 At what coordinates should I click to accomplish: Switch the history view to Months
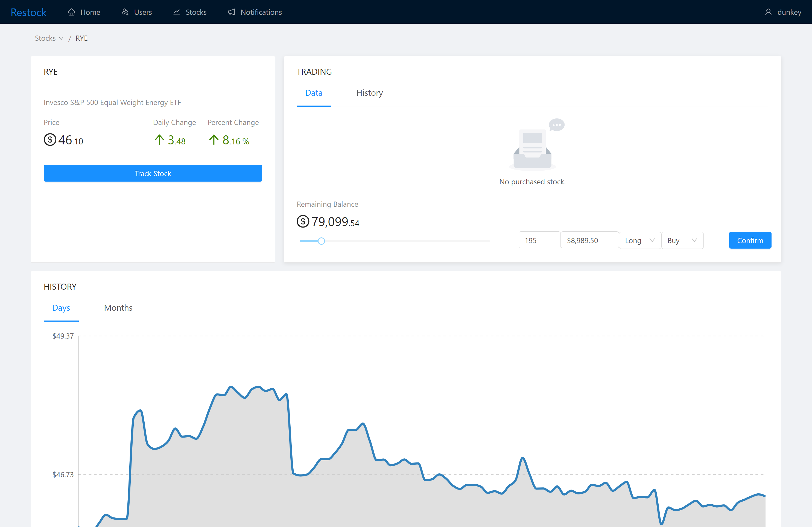click(x=118, y=307)
